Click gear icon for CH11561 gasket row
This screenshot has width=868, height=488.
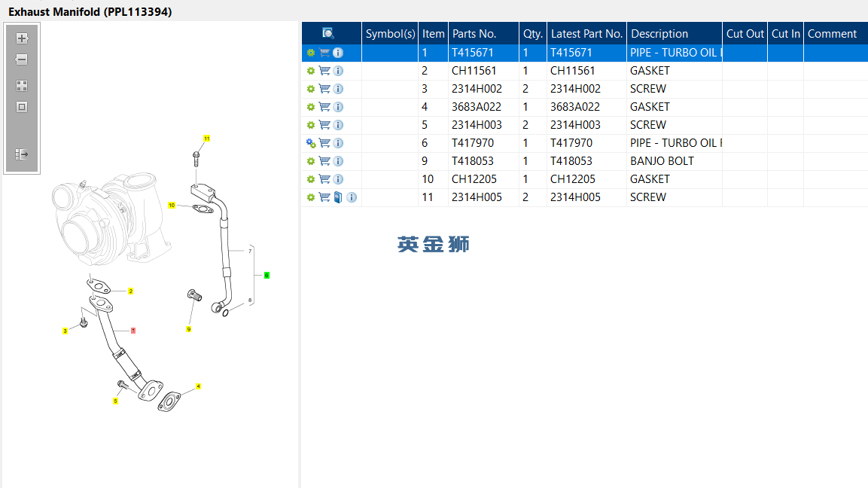click(x=311, y=71)
